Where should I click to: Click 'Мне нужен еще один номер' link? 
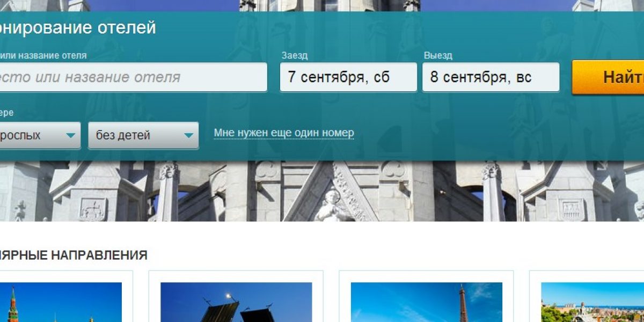(284, 133)
